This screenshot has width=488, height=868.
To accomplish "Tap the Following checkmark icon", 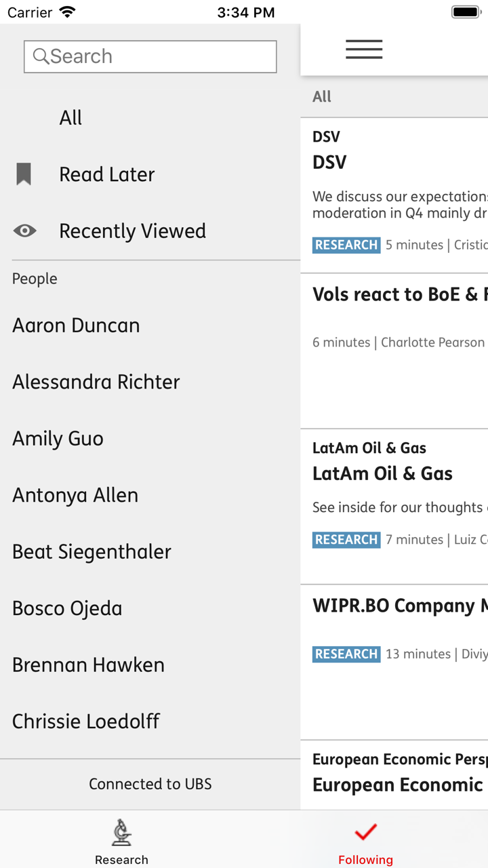I will pos(365,832).
